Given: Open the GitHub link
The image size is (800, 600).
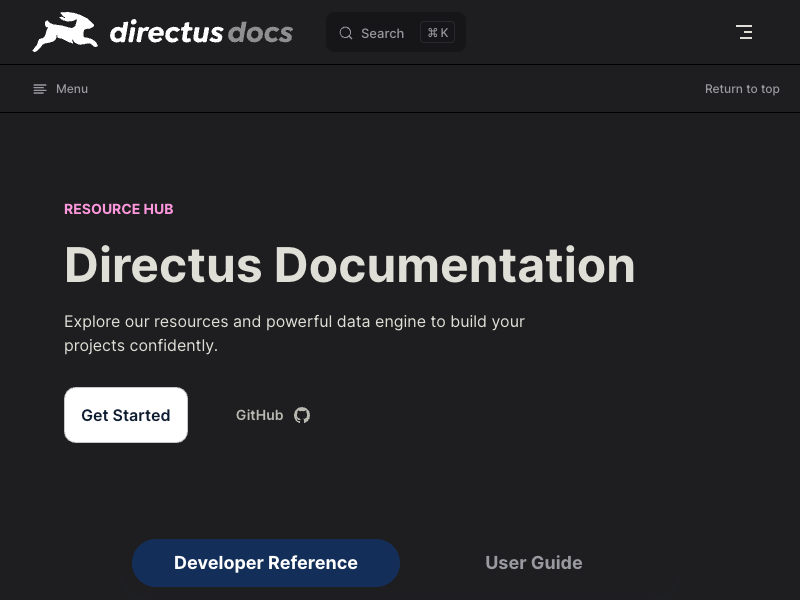Looking at the screenshot, I should tap(273, 415).
